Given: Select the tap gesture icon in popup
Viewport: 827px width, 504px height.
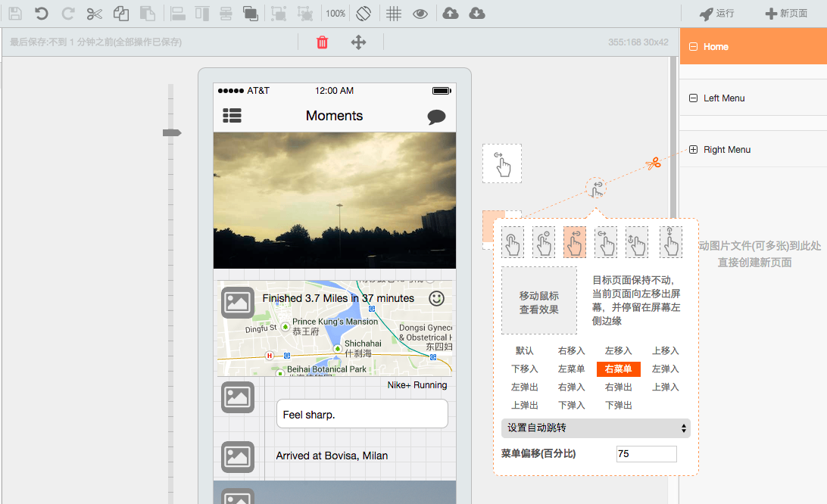Looking at the screenshot, I should 513,242.
